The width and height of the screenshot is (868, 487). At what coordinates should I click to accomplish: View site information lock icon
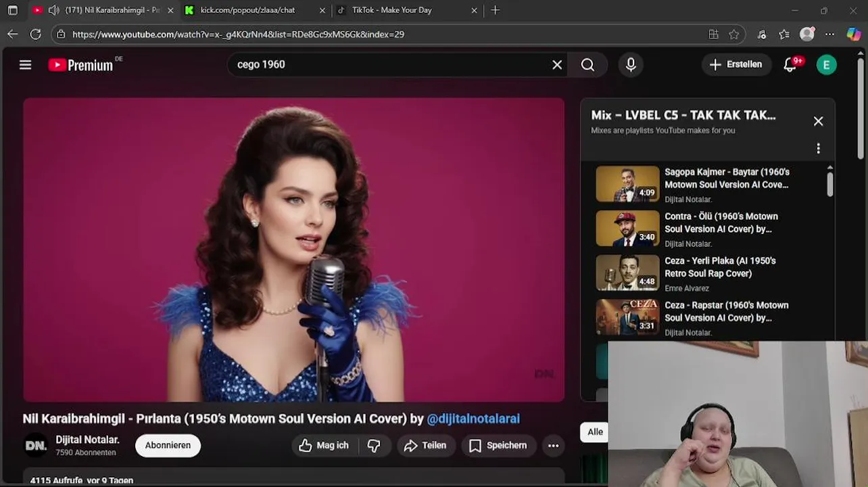point(61,34)
